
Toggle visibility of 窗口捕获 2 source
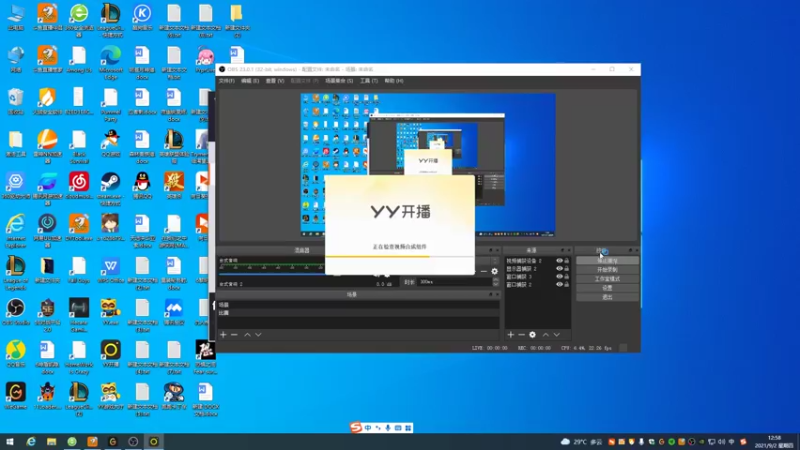(559, 284)
